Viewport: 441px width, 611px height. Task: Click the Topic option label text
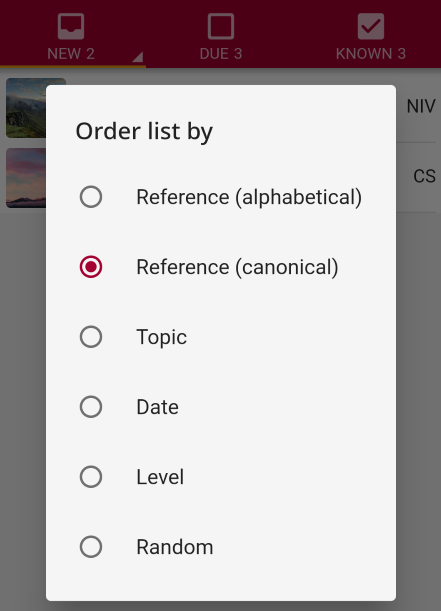tap(162, 337)
